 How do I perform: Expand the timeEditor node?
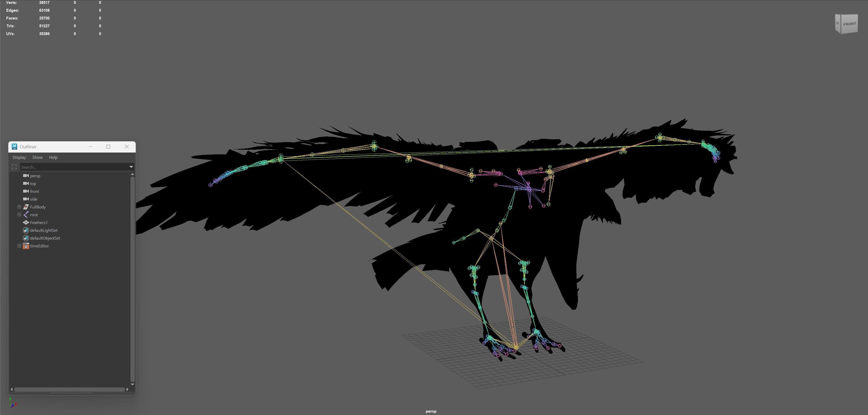(x=19, y=246)
